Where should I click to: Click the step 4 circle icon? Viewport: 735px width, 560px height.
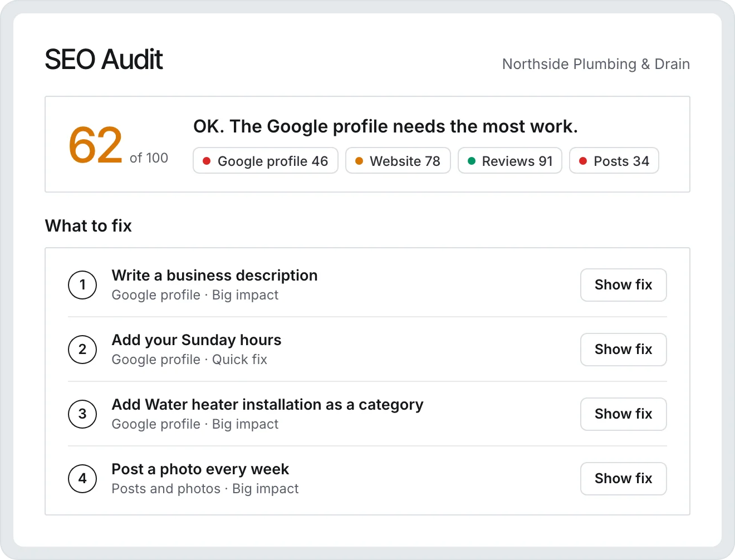82,479
